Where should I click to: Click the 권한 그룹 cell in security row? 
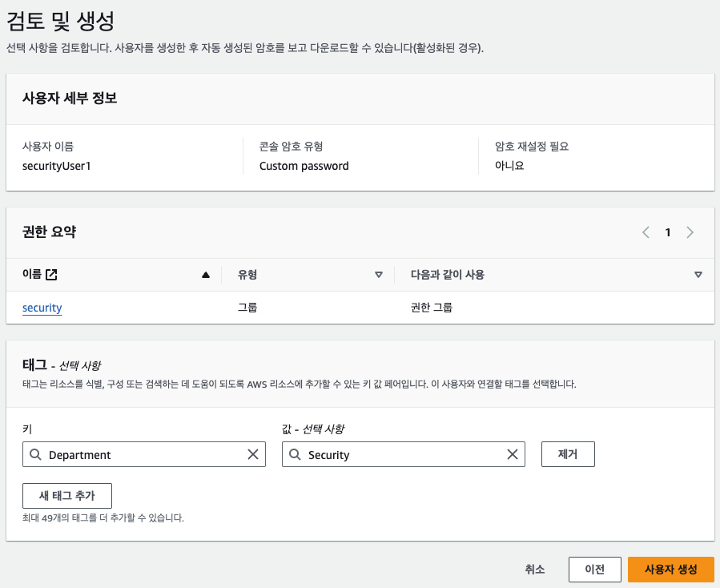(431, 308)
